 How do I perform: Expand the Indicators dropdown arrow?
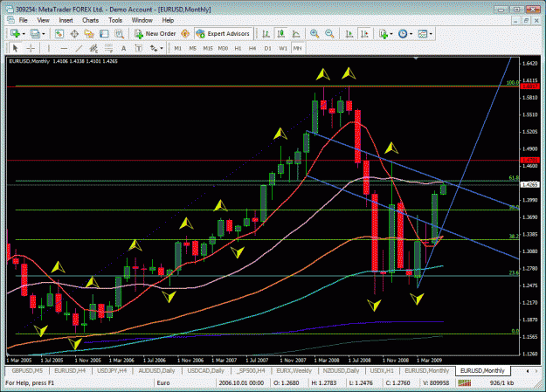(x=391, y=34)
